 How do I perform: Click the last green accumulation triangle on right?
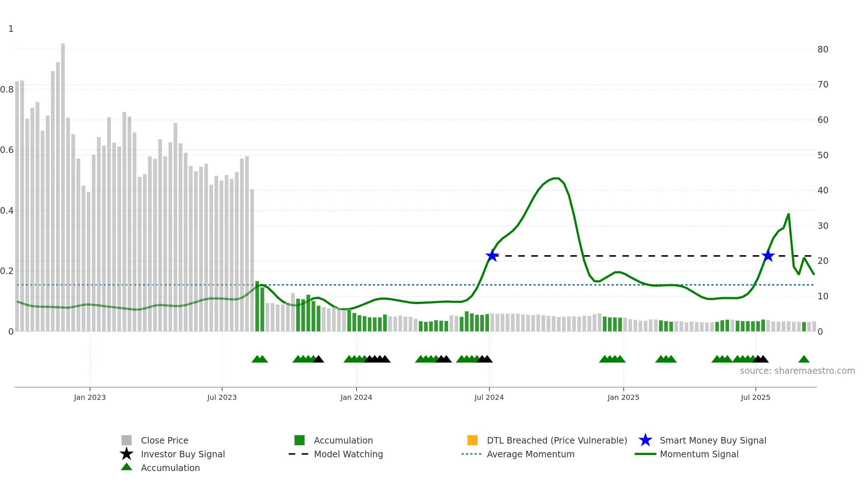[x=804, y=359]
